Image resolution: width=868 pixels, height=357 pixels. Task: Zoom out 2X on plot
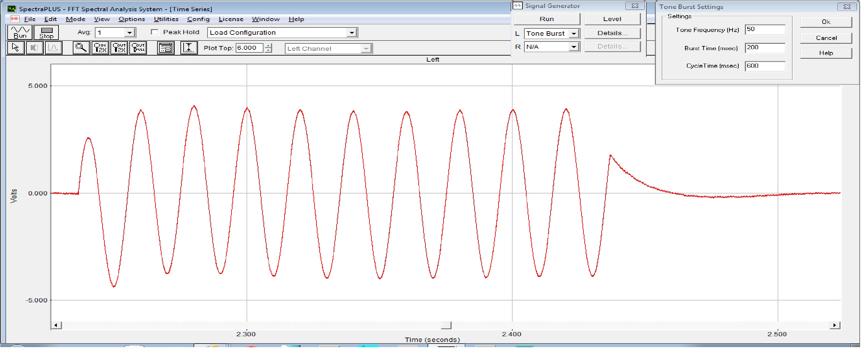(119, 48)
